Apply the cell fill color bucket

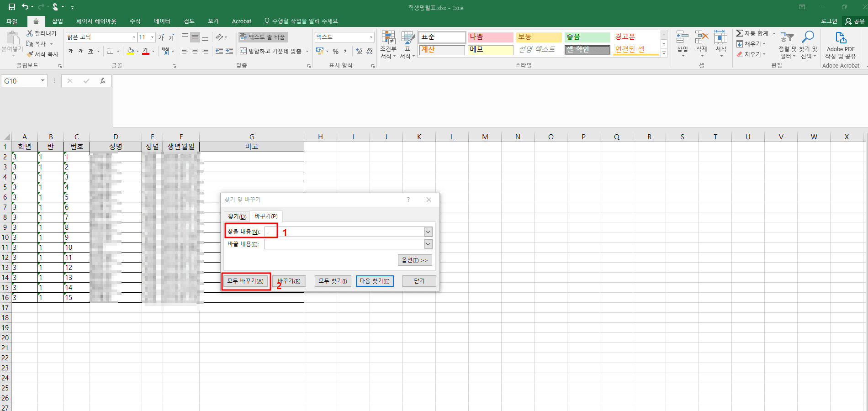(x=131, y=51)
